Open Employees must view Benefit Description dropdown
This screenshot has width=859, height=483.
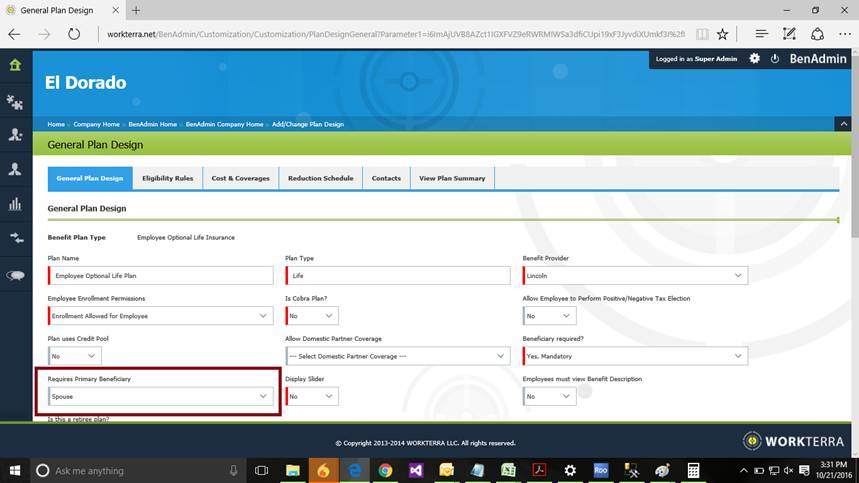point(549,396)
